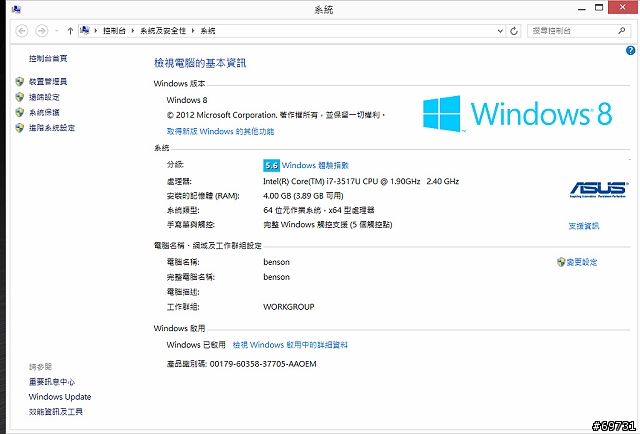Click shield icon beside 進階系統設定
This screenshot has height=434, width=640.
click(20, 128)
